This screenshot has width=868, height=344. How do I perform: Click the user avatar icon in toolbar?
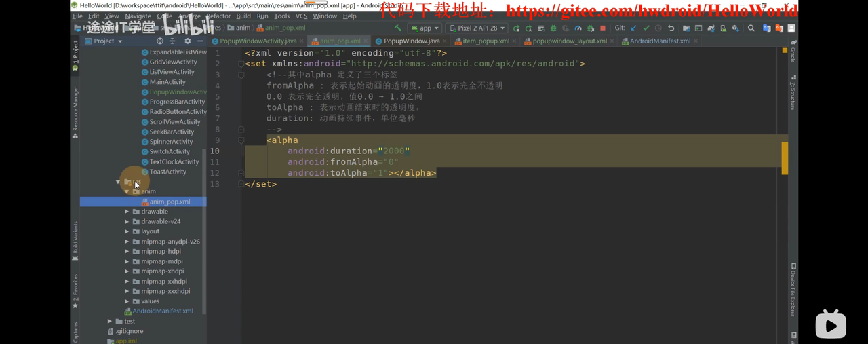tap(791, 28)
